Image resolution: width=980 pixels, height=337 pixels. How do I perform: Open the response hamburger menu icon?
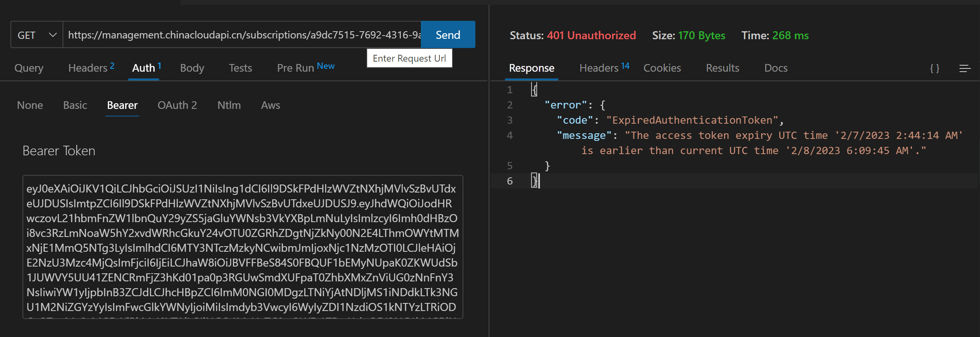point(965,68)
